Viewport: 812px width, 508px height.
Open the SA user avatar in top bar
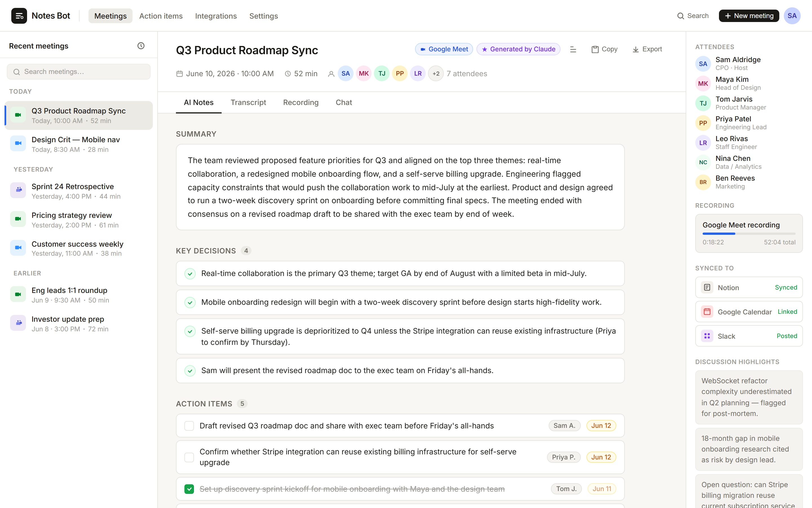point(792,16)
